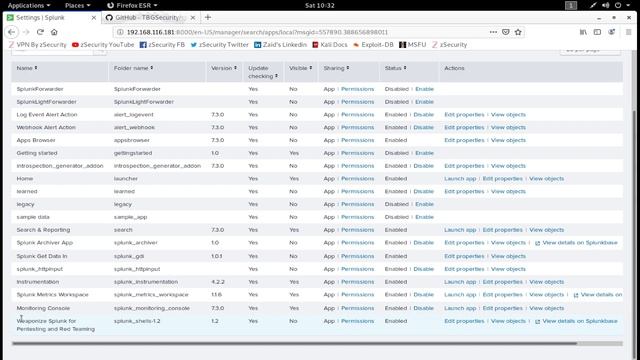Switch to the Settings | Splunk tab
This screenshot has height=360, width=640.
(x=51, y=18)
